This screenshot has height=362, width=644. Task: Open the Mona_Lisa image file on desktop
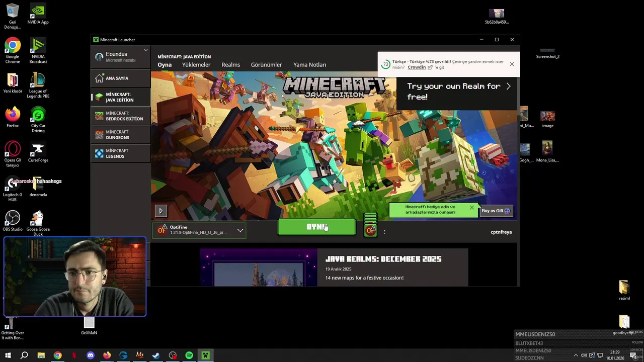click(547, 152)
